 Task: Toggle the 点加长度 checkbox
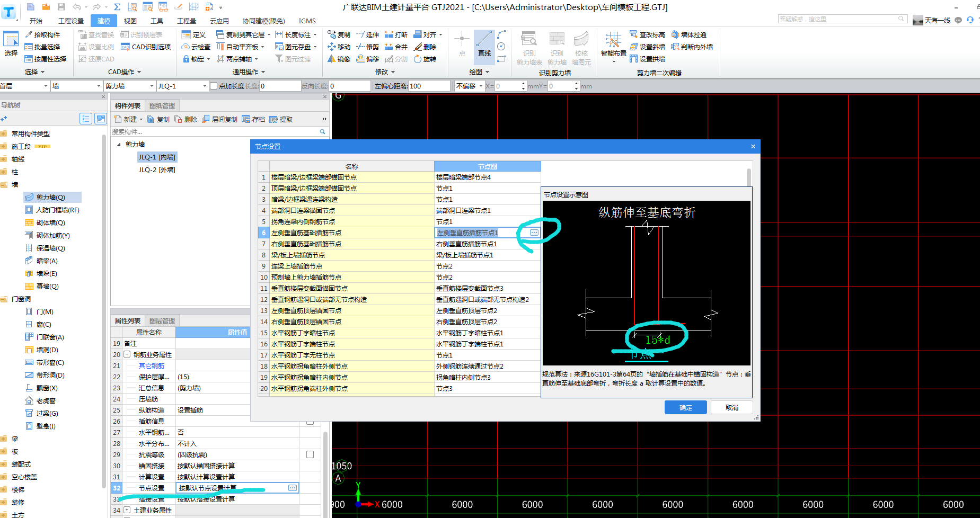(214, 86)
